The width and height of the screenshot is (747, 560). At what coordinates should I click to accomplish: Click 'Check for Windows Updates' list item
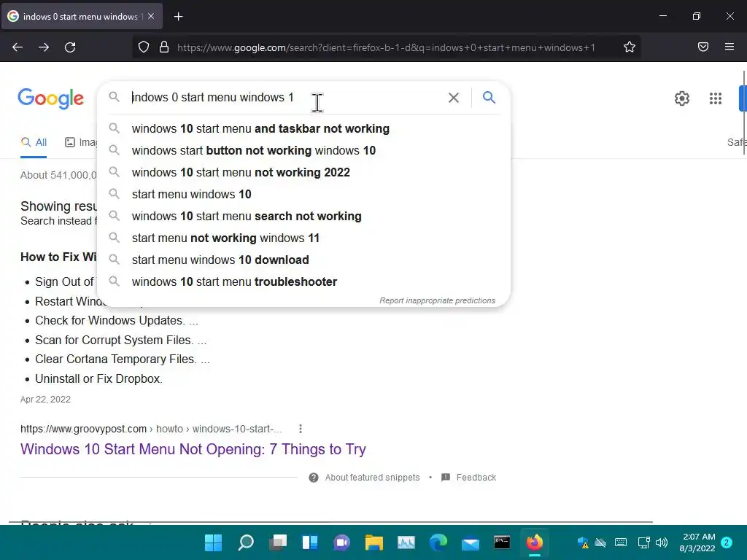117,321
